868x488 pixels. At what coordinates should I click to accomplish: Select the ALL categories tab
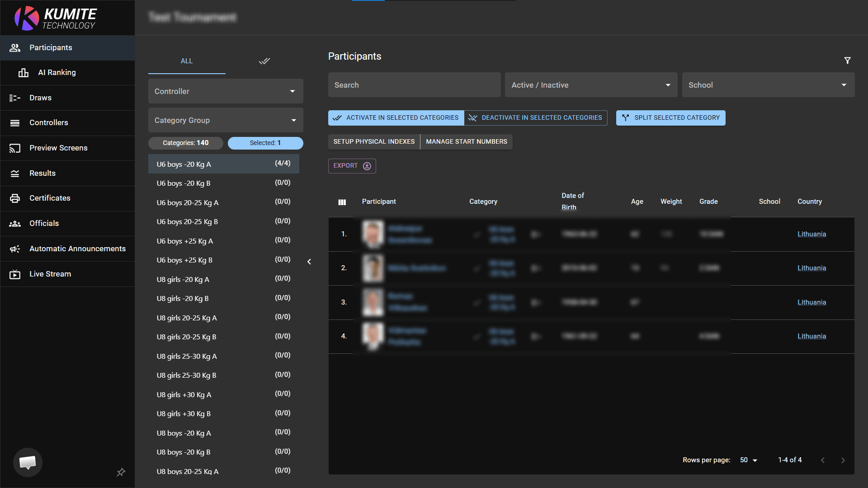tap(187, 61)
